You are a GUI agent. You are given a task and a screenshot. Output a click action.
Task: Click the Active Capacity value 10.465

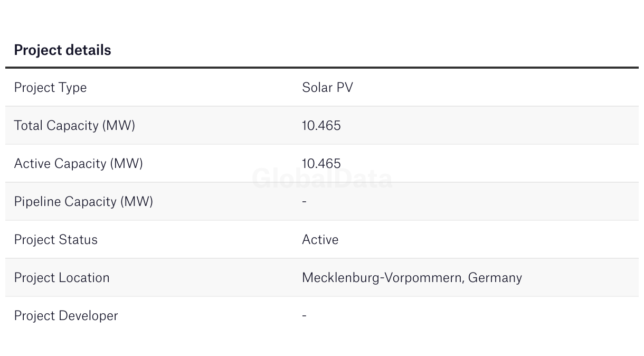(x=321, y=164)
